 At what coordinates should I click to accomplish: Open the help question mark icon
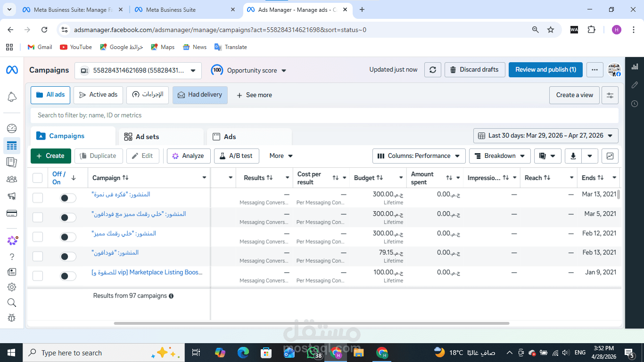pyautogui.click(x=12, y=257)
